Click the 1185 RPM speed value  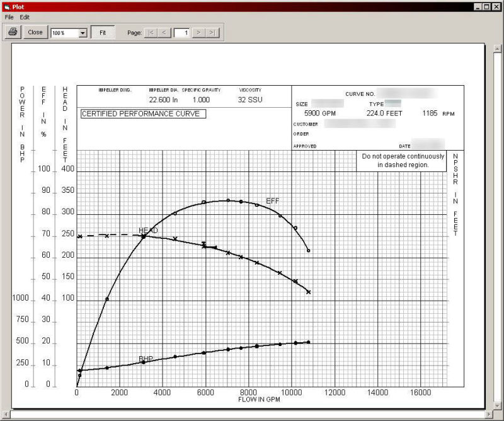(x=438, y=113)
